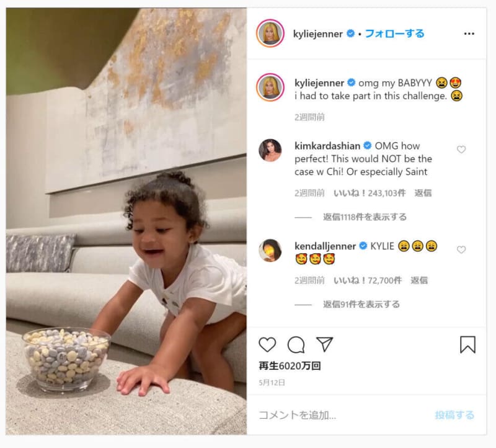Open comments with the speech bubble icon
Viewport: 496px width, 448px height.
[x=296, y=344]
